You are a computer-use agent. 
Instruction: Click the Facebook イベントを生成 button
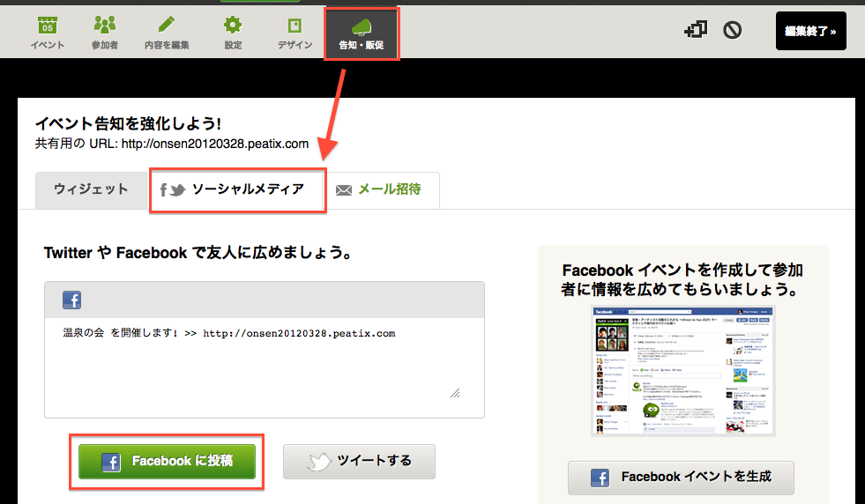pyautogui.click(x=681, y=478)
